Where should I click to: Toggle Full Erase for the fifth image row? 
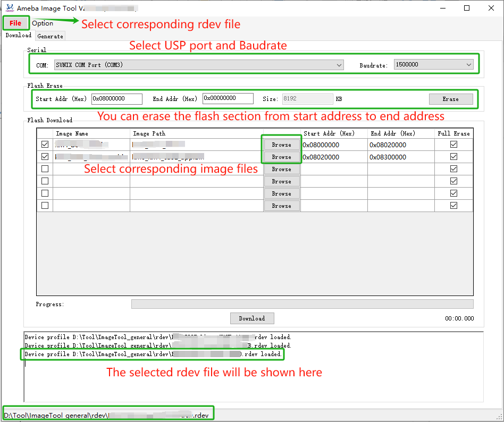coord(453,193)
